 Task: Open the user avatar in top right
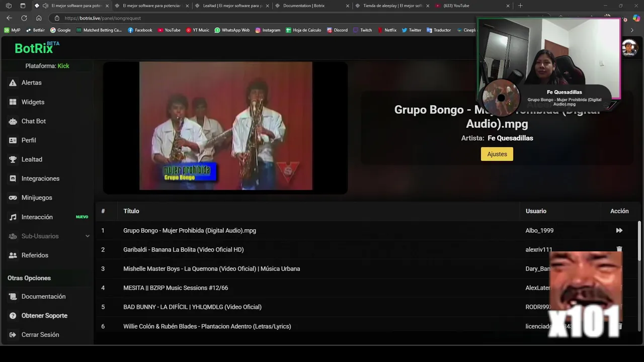click(630, 48)
